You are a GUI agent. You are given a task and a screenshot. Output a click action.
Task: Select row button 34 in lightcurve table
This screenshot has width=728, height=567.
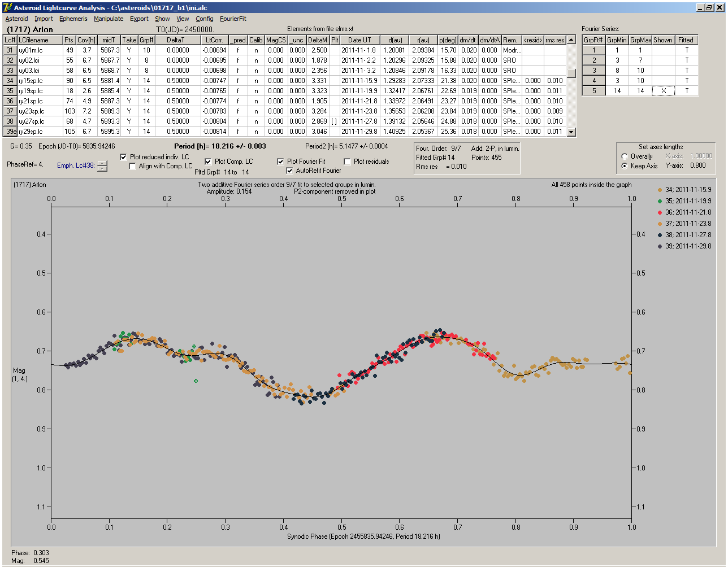coord(10,81)
